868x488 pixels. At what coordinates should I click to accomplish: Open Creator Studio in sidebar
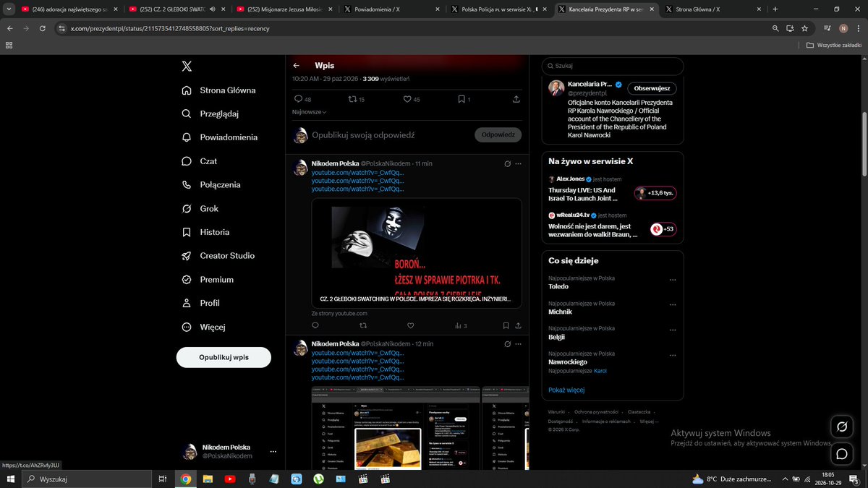click(x=218, y=256)
